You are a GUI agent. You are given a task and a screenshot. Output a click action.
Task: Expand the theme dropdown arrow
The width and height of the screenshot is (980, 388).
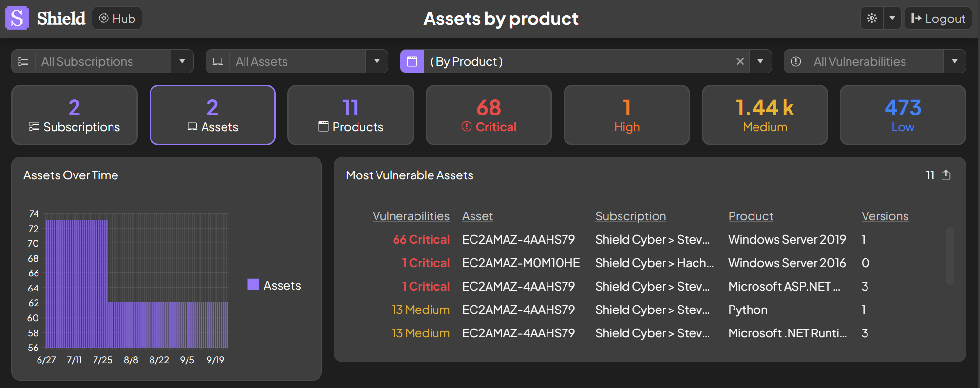[x=892, y=19]
